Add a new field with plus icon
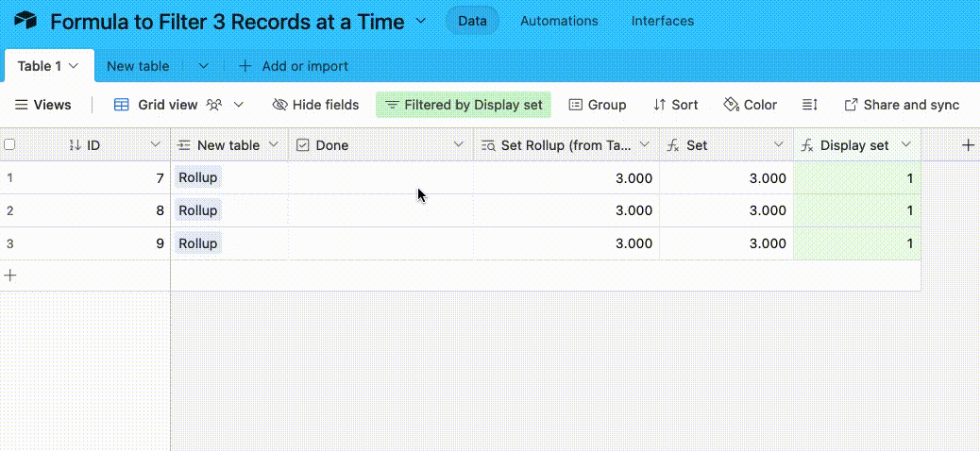980x451 pixels. pos(968,145)
